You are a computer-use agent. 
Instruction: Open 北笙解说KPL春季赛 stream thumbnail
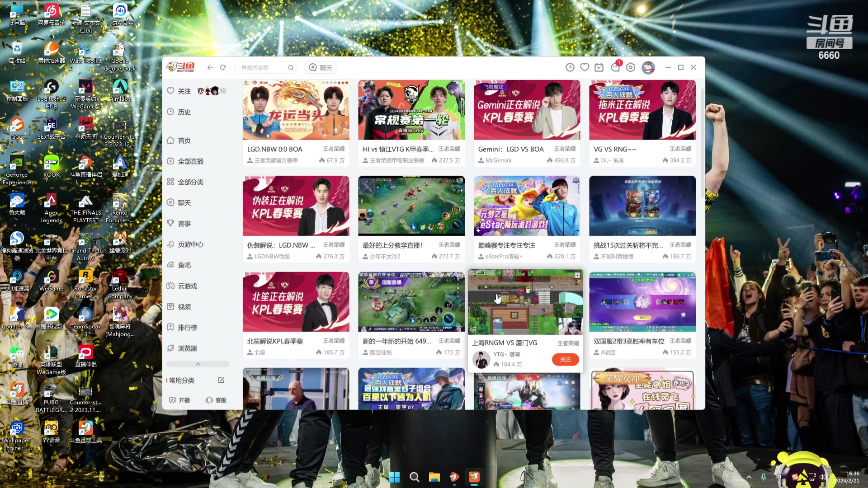coord(296,302)
